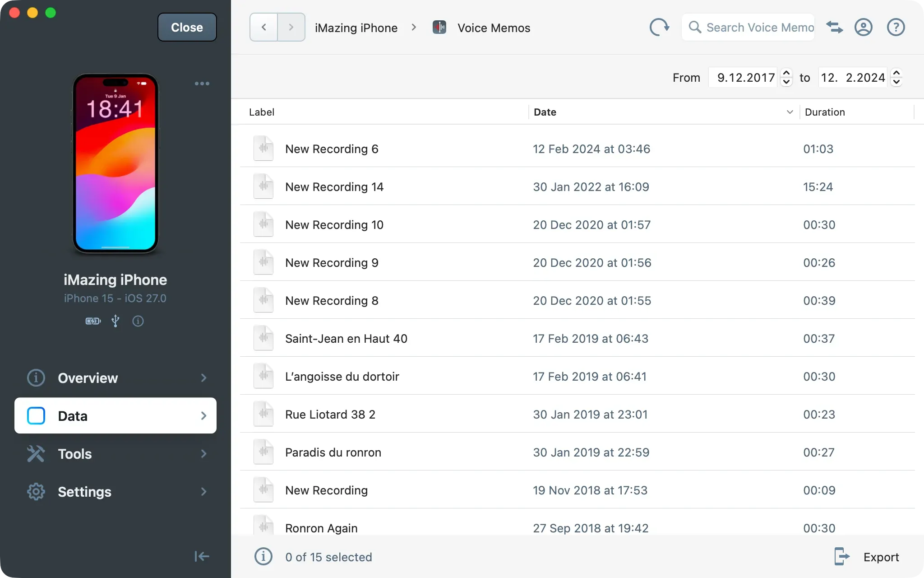Select the New Recording 8 row

577,300
